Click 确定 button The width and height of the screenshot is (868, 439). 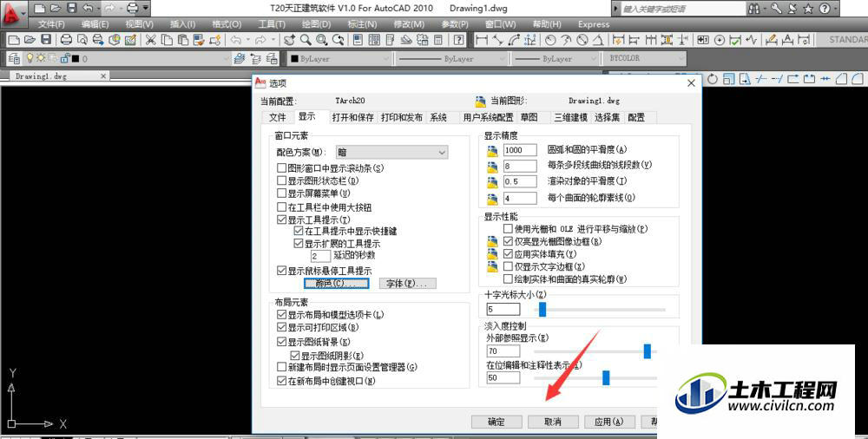point(496,422)
